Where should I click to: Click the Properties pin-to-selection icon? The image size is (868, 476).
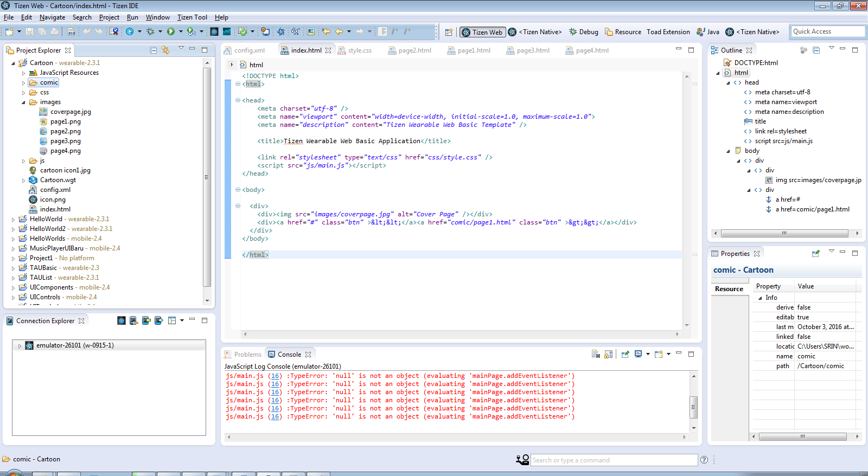[x=815, y=253]
